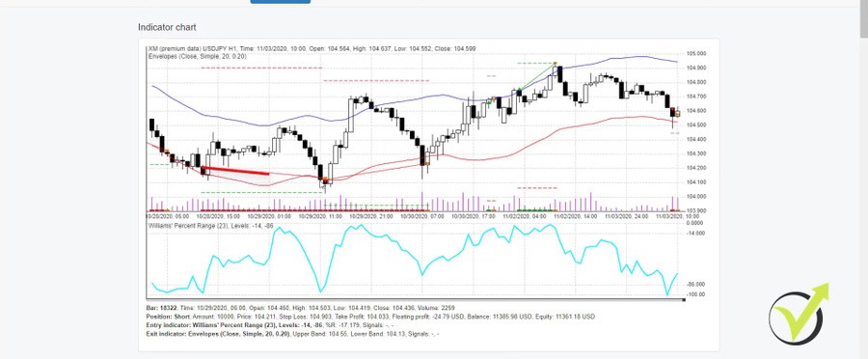Click the "11/03/2020, 24:00" time axis label

(x=626, y=216)
